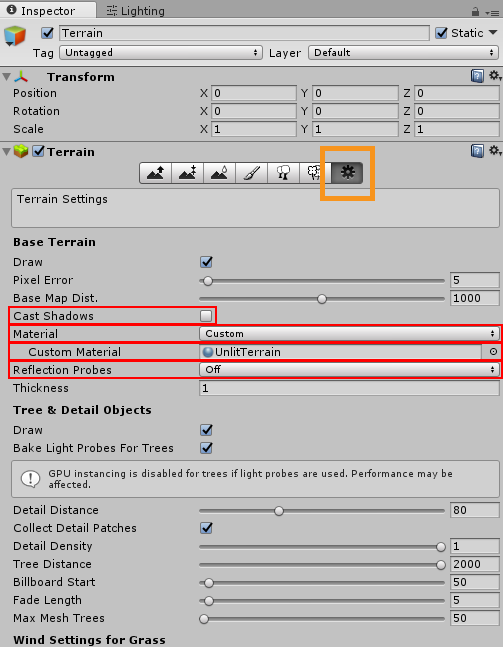503x647 pixels.
Task: Toggle Tree & Detail Objects Draw checkbox
Action: 206,430
